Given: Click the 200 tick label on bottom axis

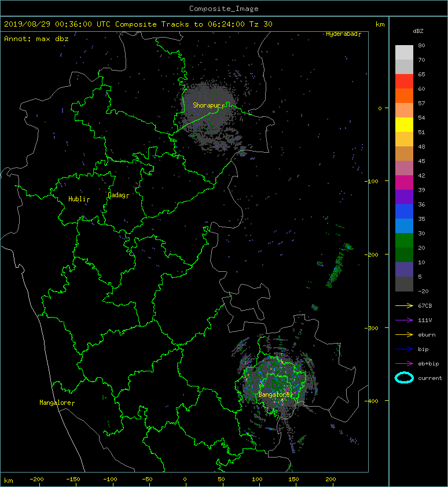Looking at the screenshot, I should point(331,479).
